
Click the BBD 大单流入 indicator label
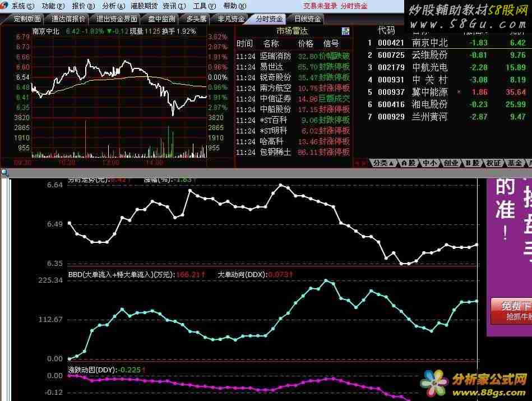(x=122, y=274)
